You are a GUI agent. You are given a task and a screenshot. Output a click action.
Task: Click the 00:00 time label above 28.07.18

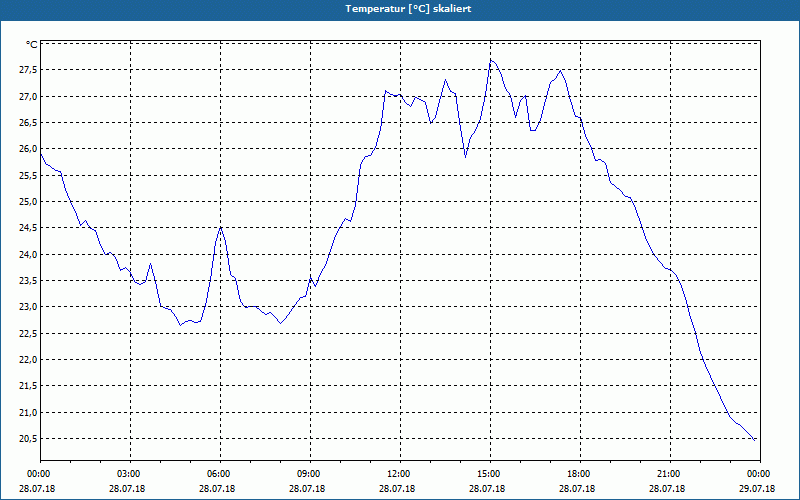pos(37,474)
